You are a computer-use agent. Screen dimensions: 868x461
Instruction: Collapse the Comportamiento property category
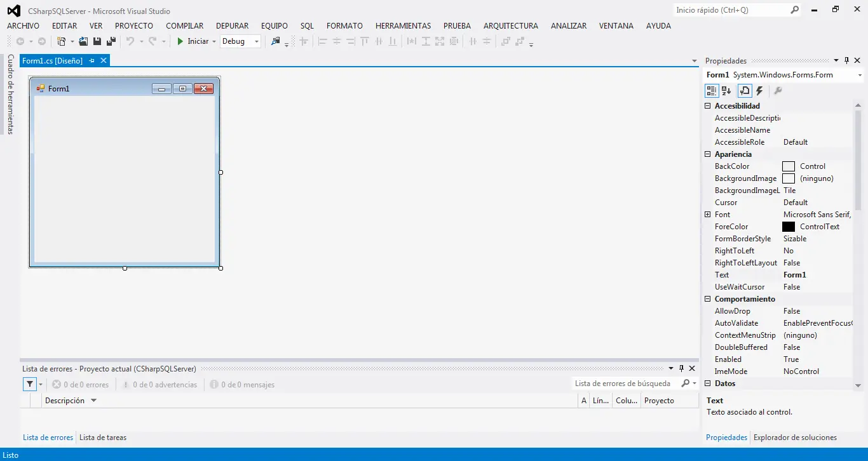[x=708, y=299]
